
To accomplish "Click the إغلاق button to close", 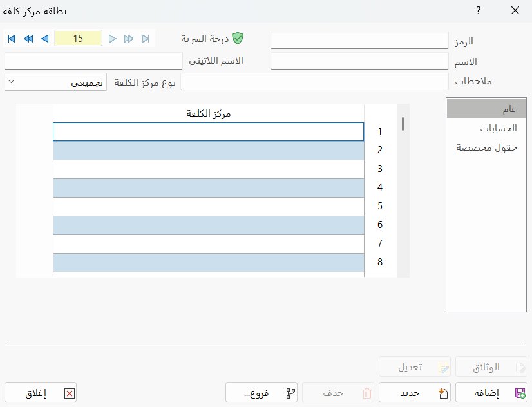I will [41, 392].
